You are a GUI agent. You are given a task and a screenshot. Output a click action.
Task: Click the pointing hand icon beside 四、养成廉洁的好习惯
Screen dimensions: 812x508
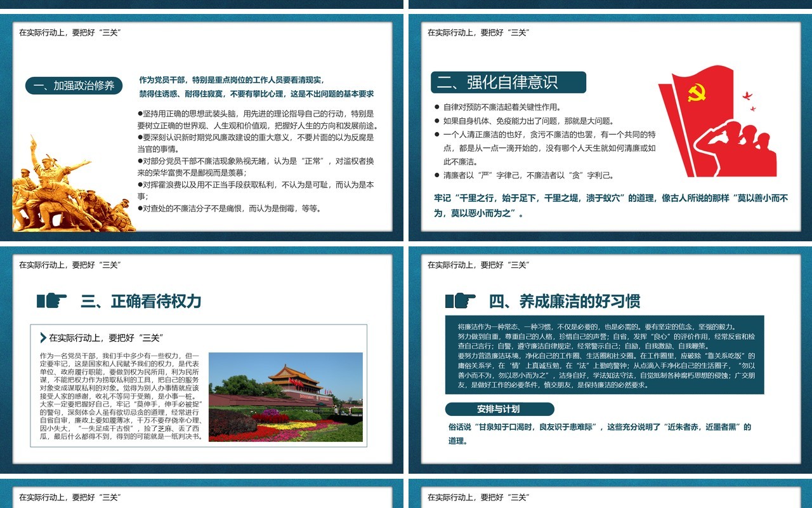coord(461,300)
